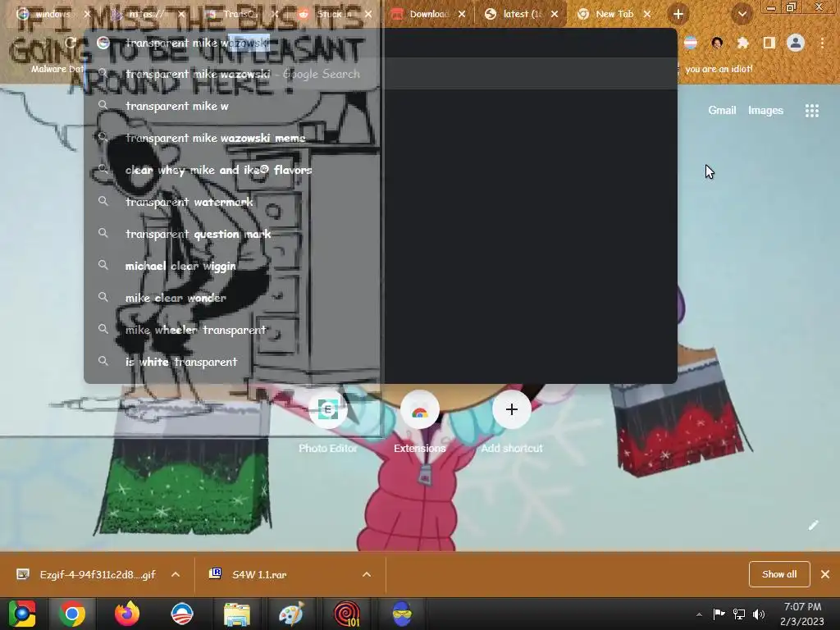Open a new tab with plus button
The image size is (840, 630).
pyautogui.click(x=678, y=15)
